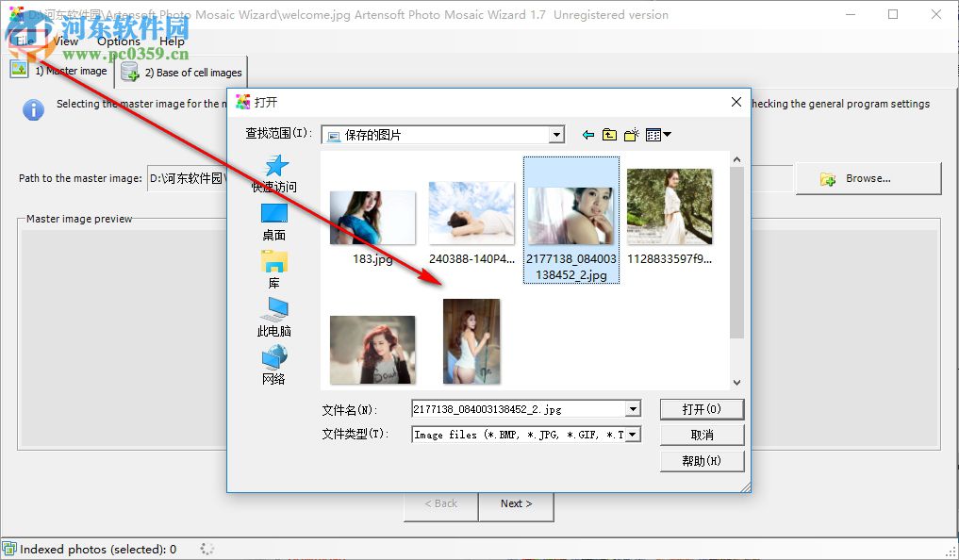
Task: Click the Next > wizard button
Action: tap(516, 504)
